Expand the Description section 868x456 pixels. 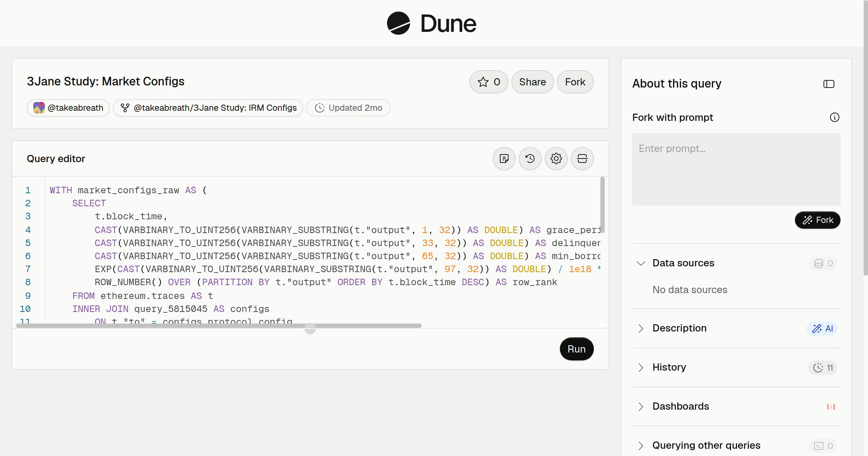[641, 328]
